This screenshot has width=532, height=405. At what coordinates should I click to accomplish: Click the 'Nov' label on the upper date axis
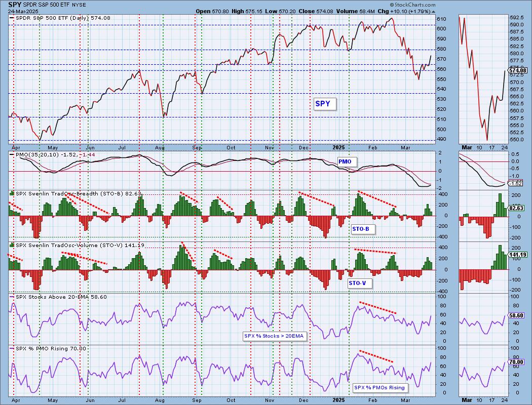270,148
